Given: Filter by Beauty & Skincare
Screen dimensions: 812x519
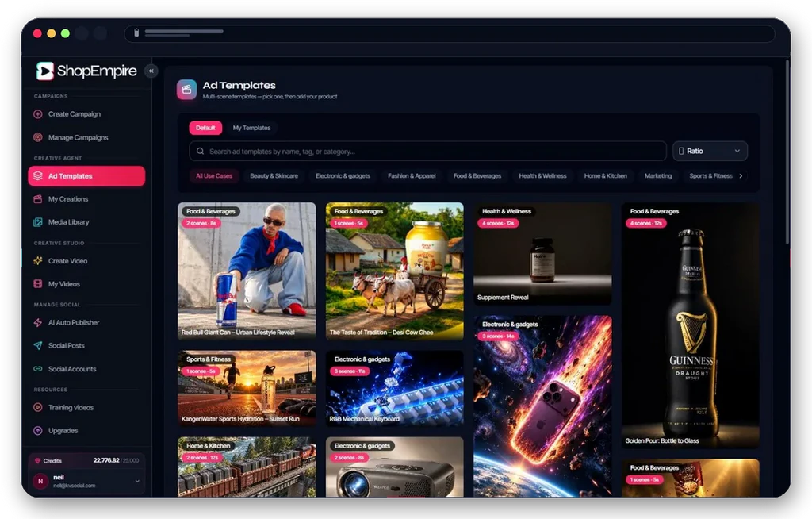Looking at the screenshot, I should (274, 175).
